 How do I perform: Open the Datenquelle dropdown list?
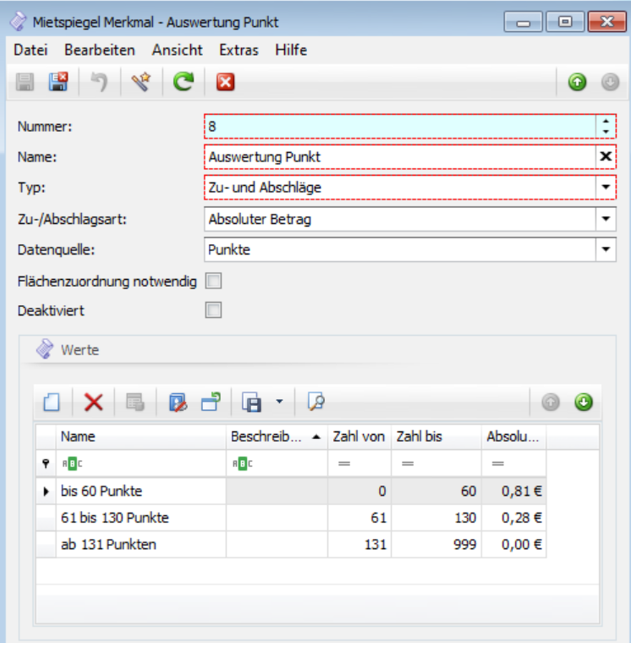coord(605,249)
